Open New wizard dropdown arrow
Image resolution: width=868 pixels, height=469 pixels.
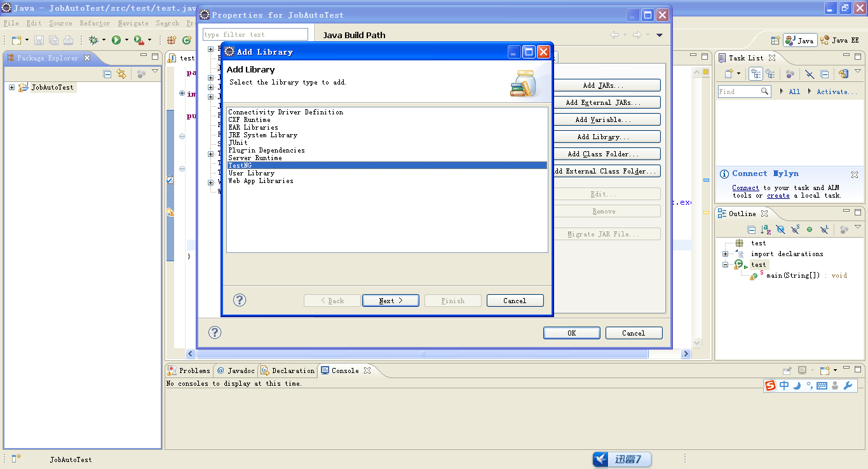(x=27, y=40)
